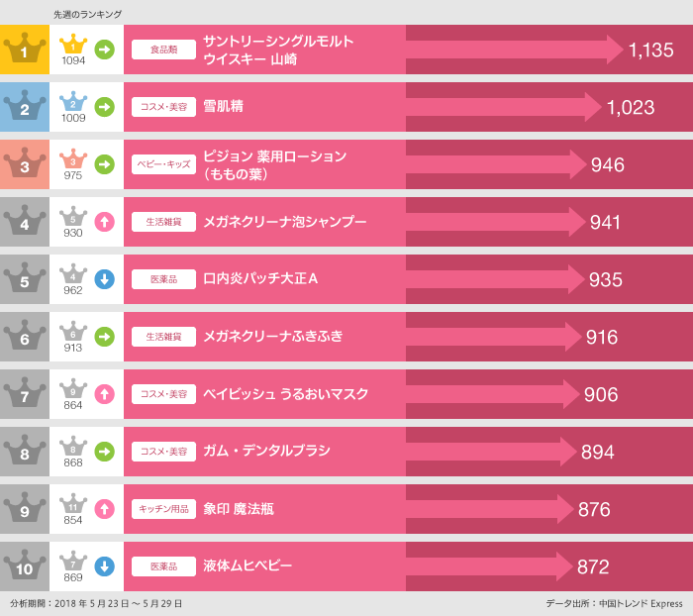Click the 中国トレンド Express data source text
Viewport: 693px width, 616px height.
pyautogui.click(x=614, y=603)
